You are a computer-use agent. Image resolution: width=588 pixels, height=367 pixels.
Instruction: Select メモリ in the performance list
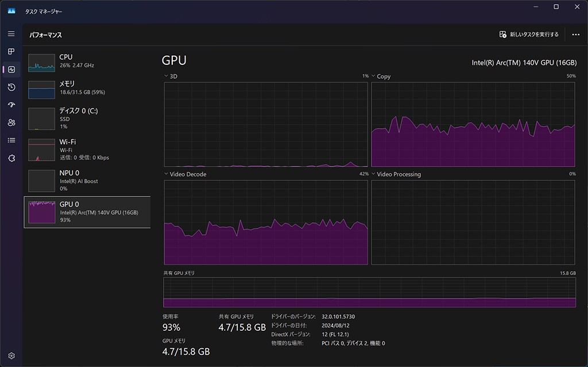coord(86,87)
